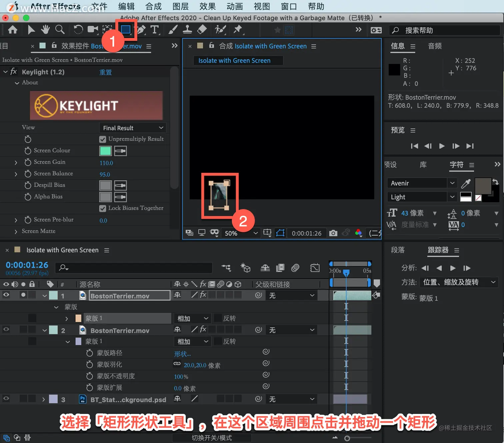Hide layer 2 BostonTerrier.mov eye
This screenshot has height=443, width=504.
(6, 329)
